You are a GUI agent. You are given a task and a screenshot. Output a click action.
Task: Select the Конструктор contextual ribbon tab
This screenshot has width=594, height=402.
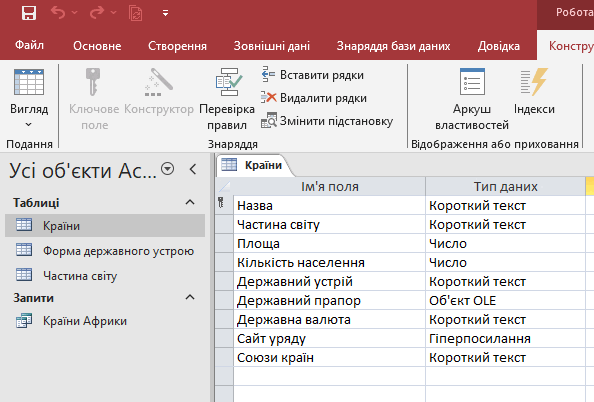click(571, 46)
